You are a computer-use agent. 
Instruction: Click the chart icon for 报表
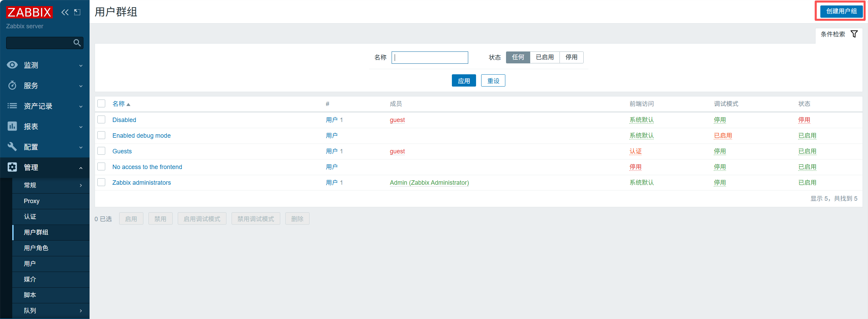[12, 126]
